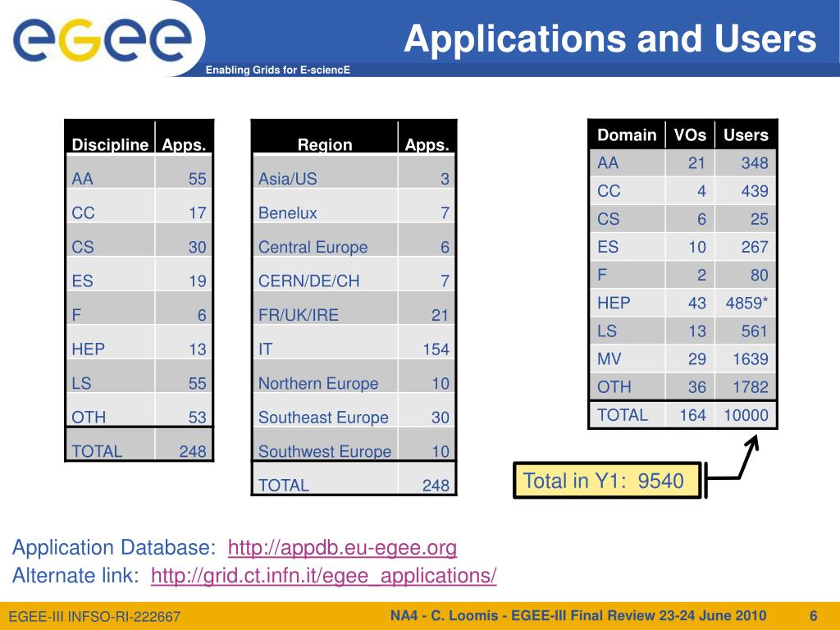Select the total VOs value 164
840x630 pixels.
pos(692,415)
